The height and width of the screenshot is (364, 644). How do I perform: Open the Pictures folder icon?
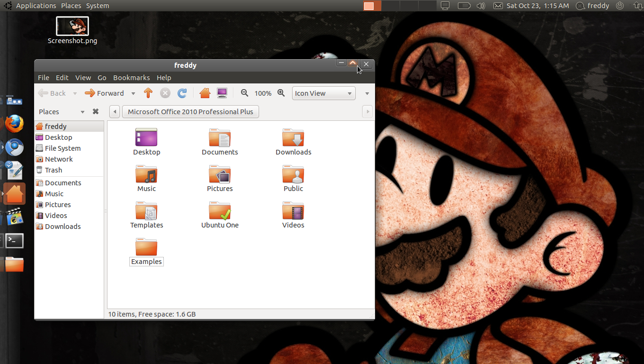pos(220,174)
